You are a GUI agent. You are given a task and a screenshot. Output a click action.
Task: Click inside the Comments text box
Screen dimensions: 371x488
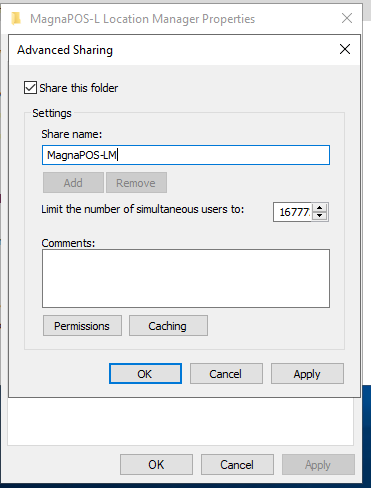(186, 278)
